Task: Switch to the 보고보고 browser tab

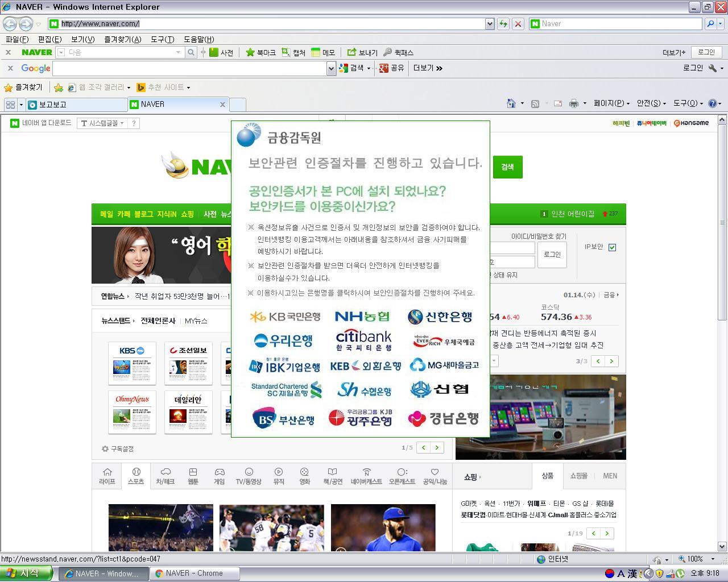Action: 76,105
